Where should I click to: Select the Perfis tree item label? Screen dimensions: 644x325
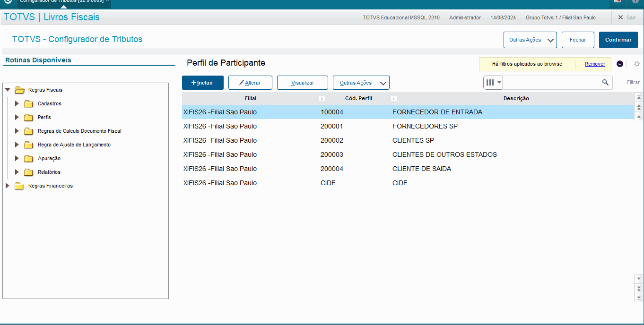point(44,117)
